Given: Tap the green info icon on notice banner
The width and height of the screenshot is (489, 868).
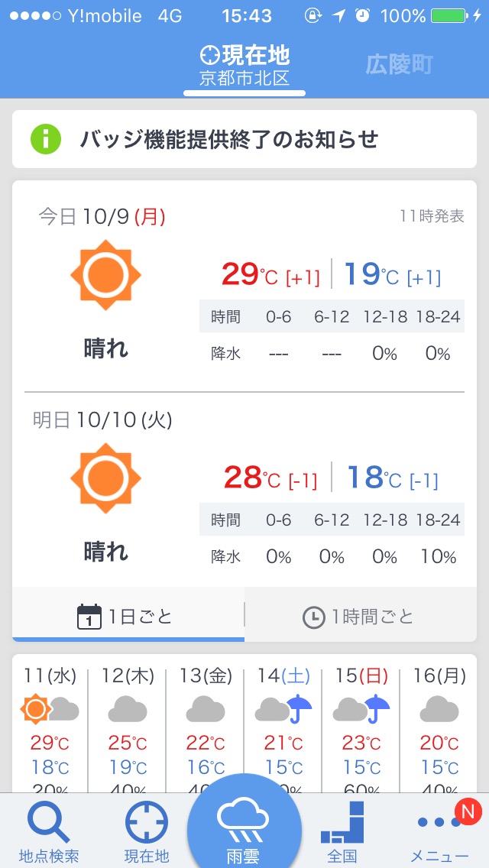Looking at the screenshot, I should pos(45,139).
